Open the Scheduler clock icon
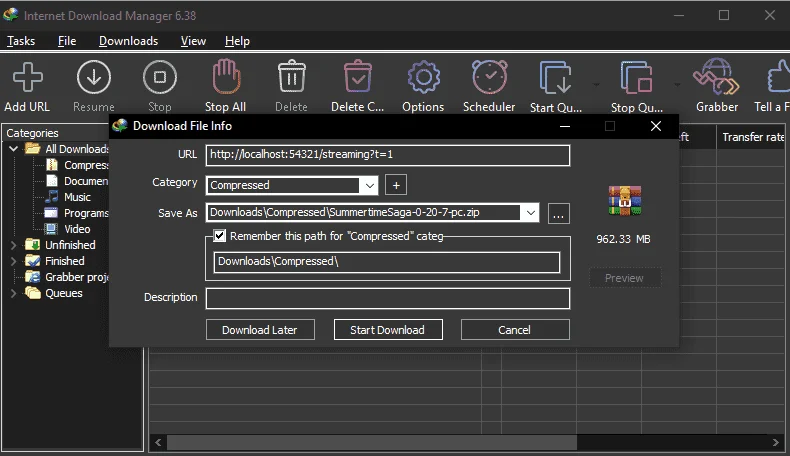This screenshot has width=790, height=456. pos(489,77)
